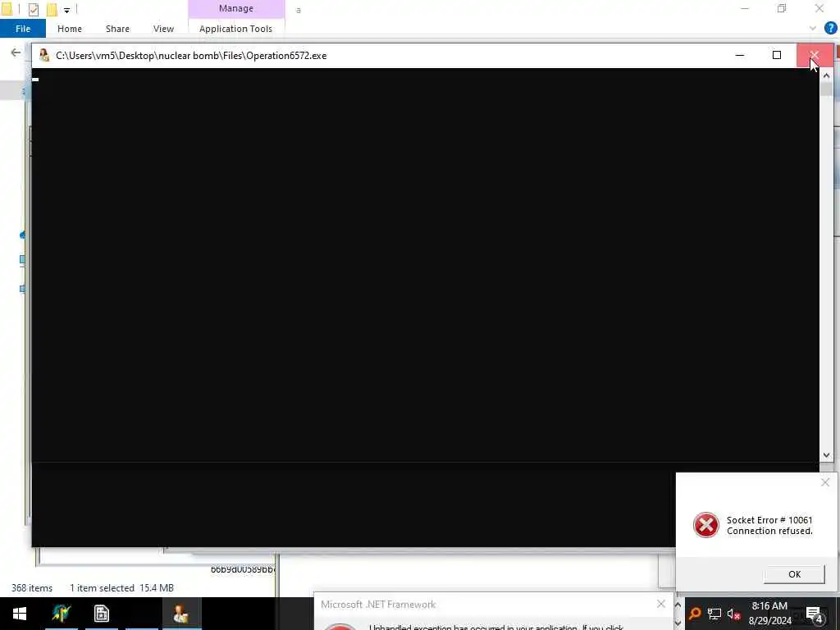Open the View ribbon tab
This screenshot has width=840, height=630.
tap(163, 29)
